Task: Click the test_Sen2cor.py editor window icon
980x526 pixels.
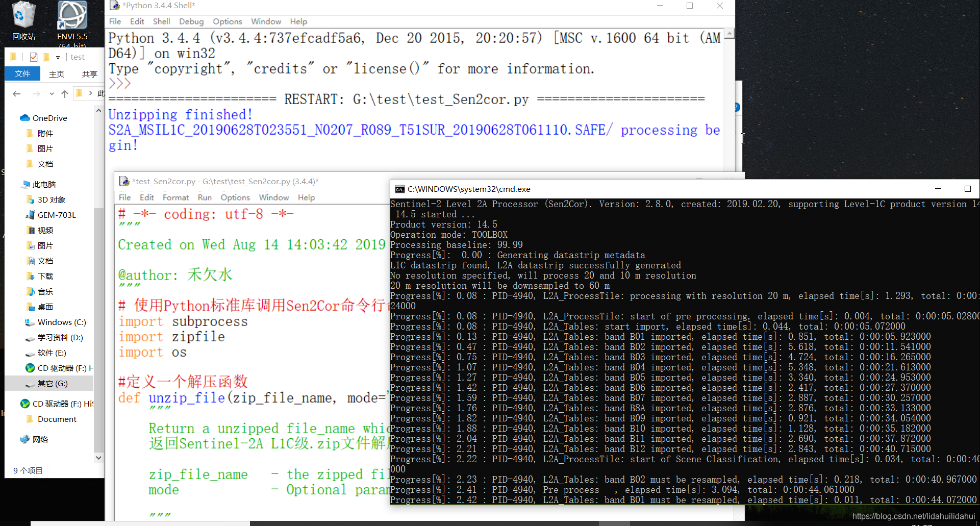Action: [x=124, y=181]
